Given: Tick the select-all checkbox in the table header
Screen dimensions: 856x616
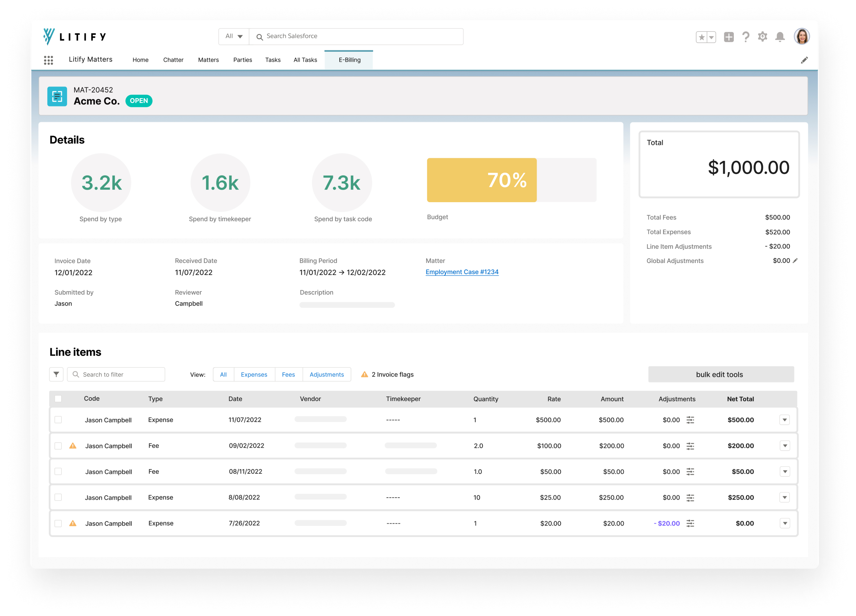Looking at the screenshot, I should [58, 399].
